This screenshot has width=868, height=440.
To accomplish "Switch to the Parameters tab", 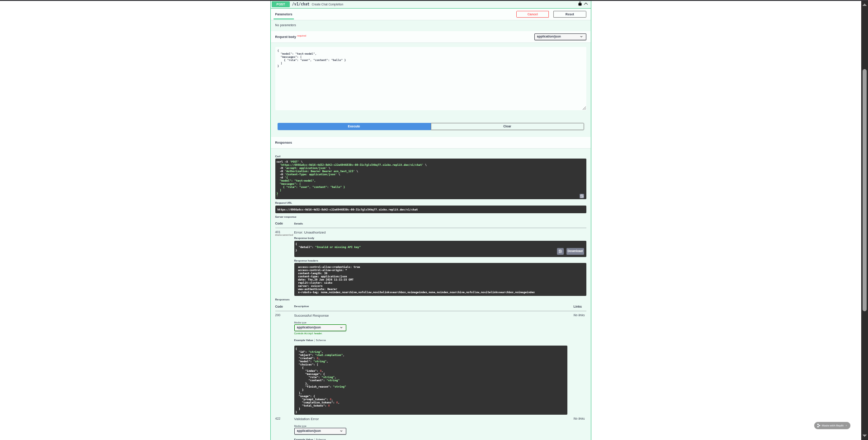I will pyautogui.click(x=283, y=14).
